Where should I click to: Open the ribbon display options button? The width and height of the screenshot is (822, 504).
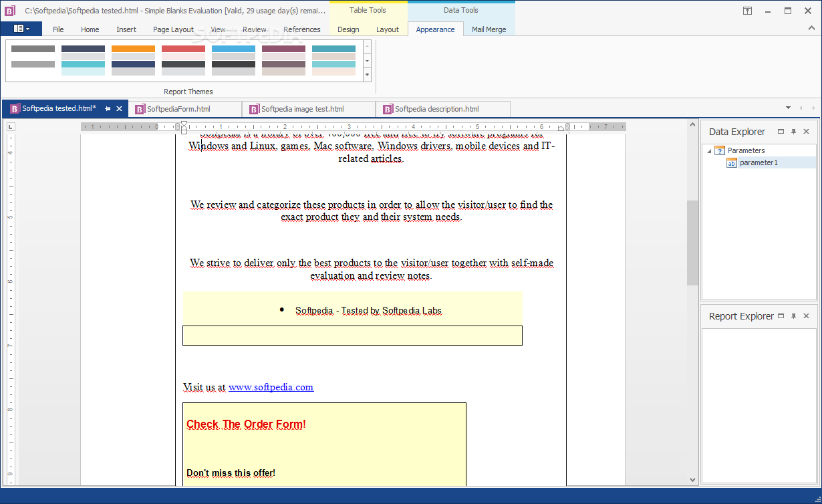[x=748, y=11]
